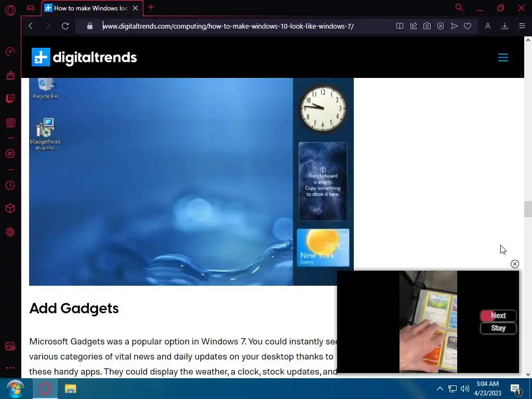The width and height of the screenshot is (532, 399).
Task: Close the floating video player
Action: (515, 264)
